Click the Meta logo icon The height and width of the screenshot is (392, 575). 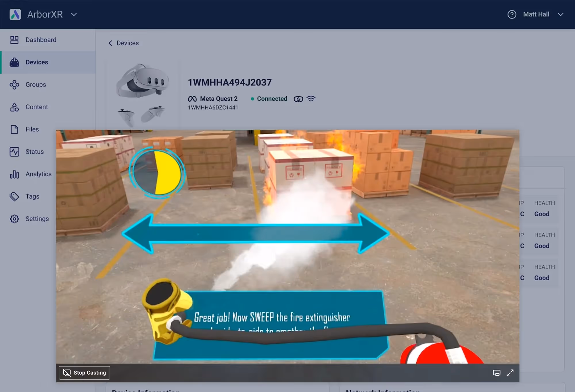coord(192,99)
